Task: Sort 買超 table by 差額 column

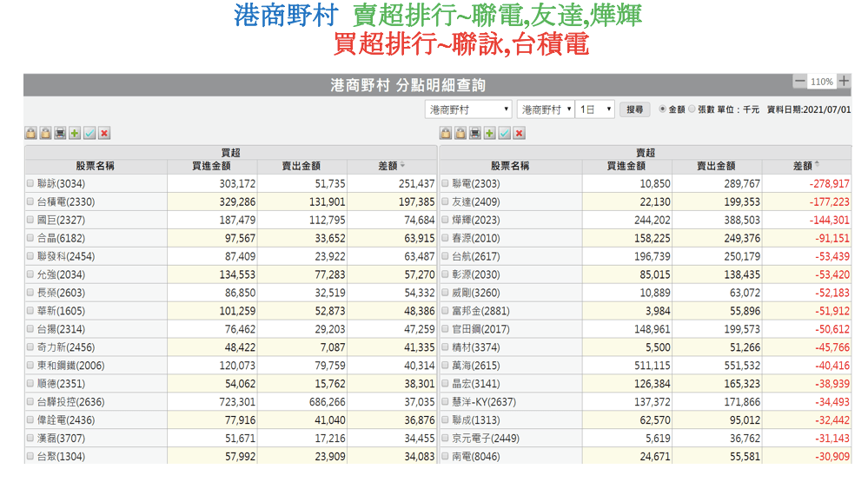Action: pyautogui.click(x=391, y=166)
